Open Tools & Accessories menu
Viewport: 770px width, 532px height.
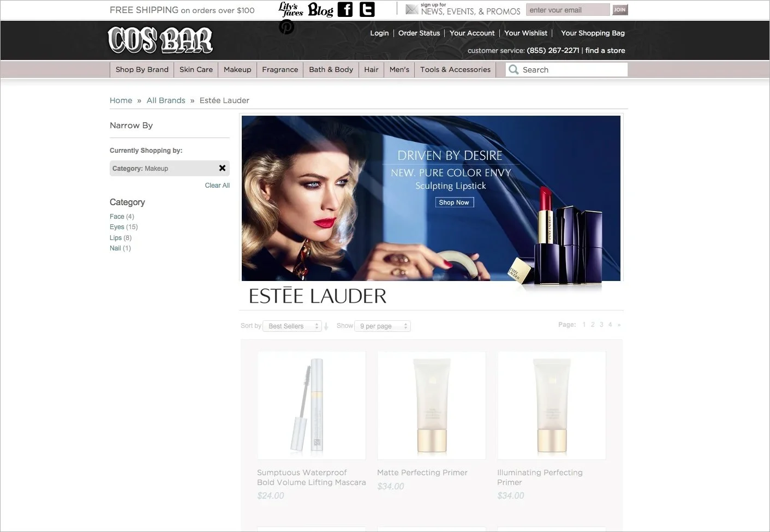point(455,69)
